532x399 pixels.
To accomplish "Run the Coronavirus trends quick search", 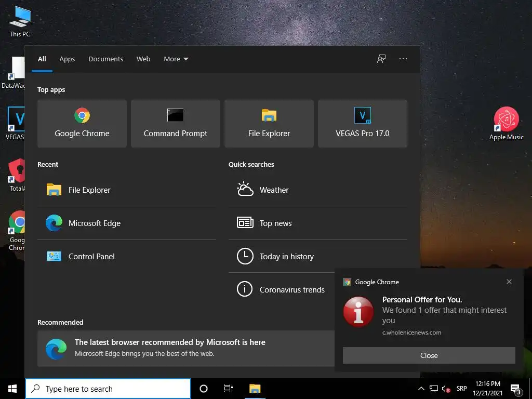I will [x=282, y=289].
